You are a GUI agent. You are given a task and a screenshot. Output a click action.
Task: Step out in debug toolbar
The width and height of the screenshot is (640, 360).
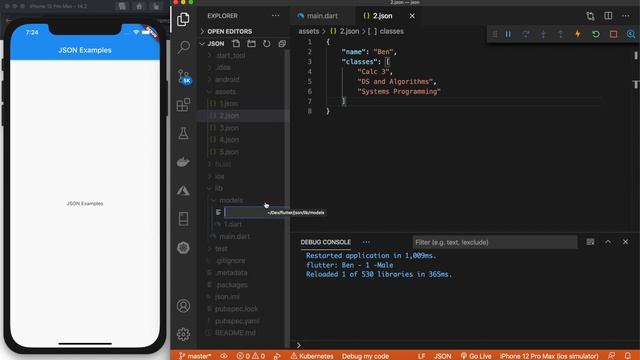pos(560,34)
